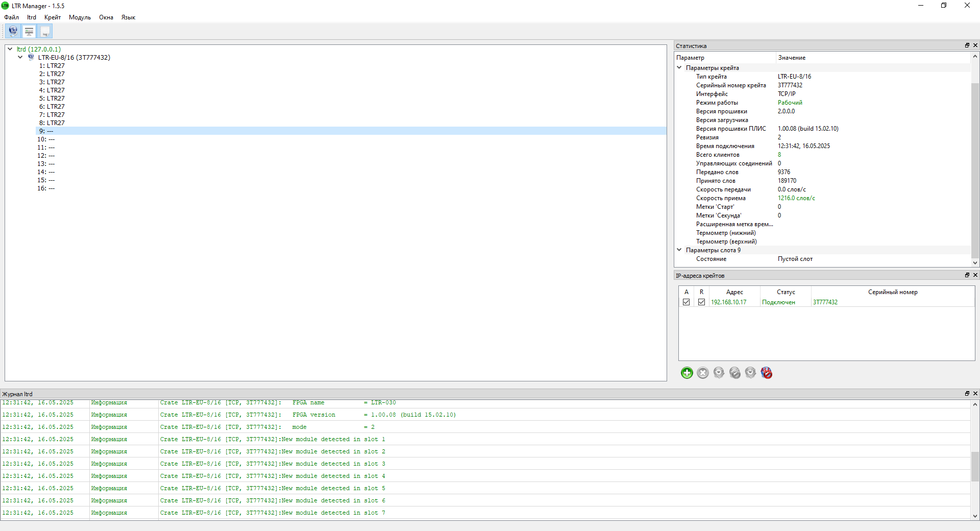Open the Окна menu
The image size is (980, 531).
tap(106, 17)
